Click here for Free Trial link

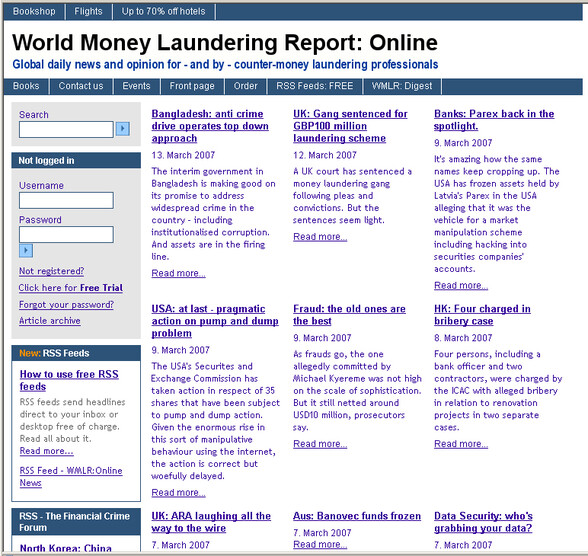coord(71,288)
